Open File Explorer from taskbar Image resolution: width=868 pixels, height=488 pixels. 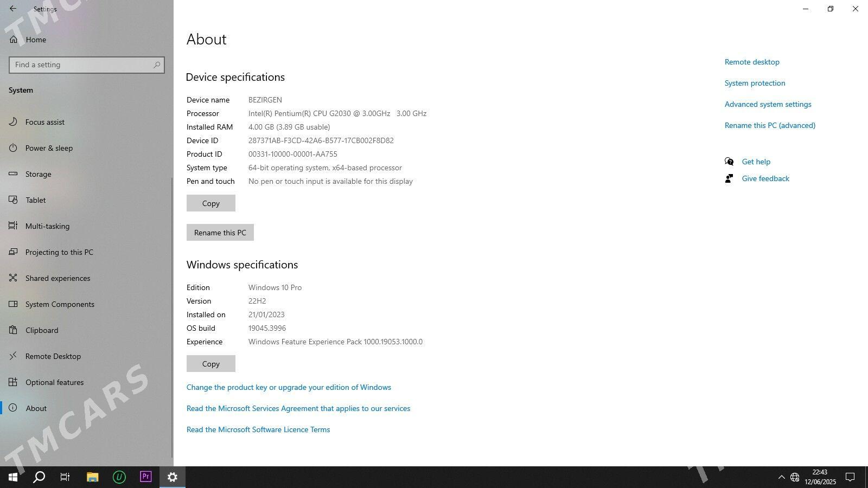click(x=92, y=477)
